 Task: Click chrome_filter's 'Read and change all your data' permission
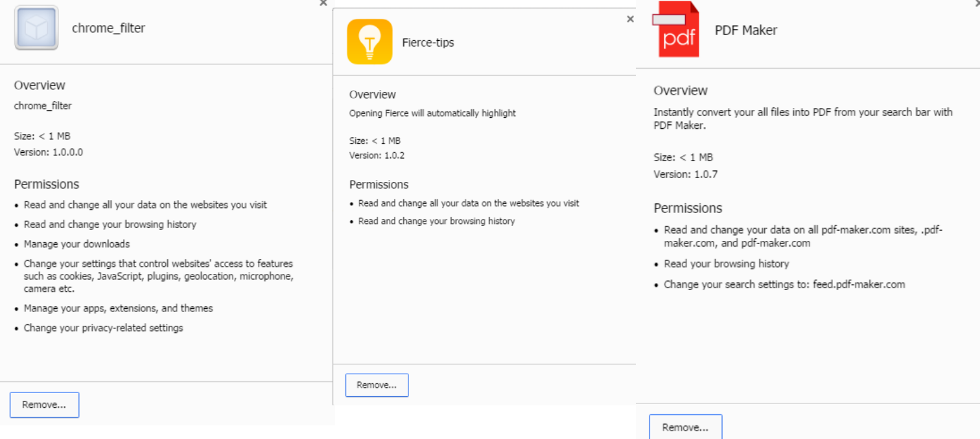click(x=145, y=205)
